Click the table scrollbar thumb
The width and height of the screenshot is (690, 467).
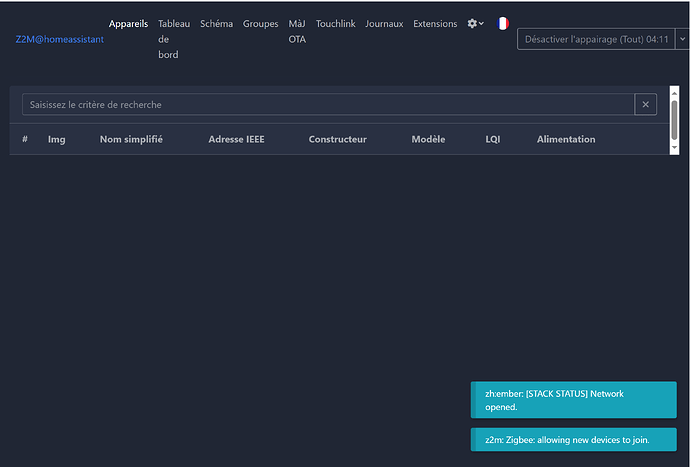[674, 120]
